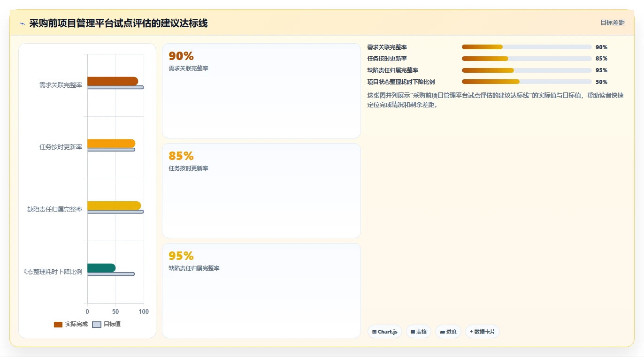The width and height of the screenshot is (644, 357).
Task: Click the teal 耗时下降比例 actual bar
Action: tap(101, 268)
